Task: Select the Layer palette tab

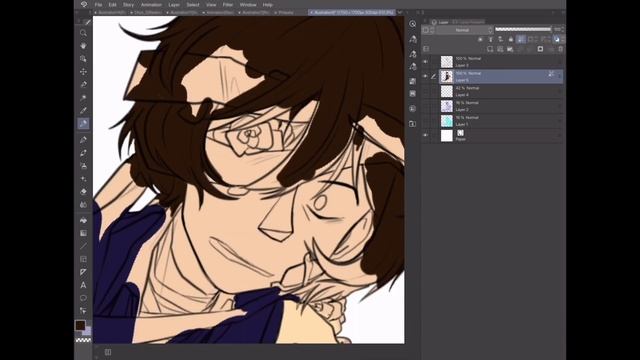Action: coord(440,22)
